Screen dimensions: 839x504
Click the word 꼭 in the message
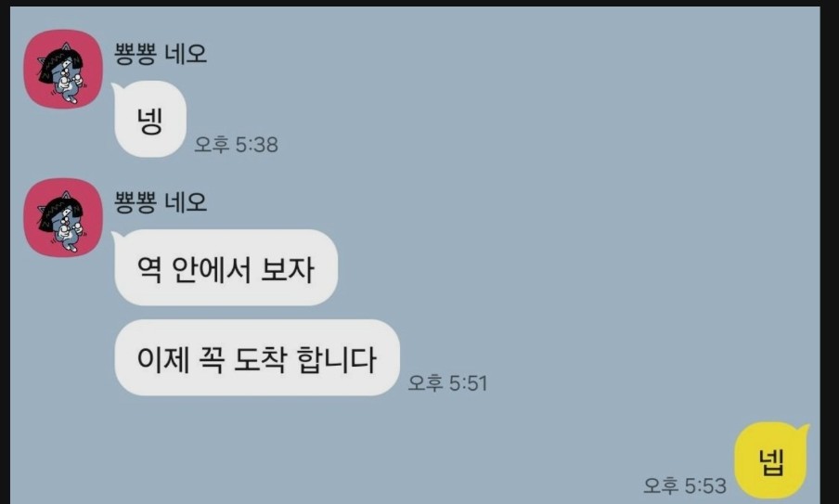212,358
